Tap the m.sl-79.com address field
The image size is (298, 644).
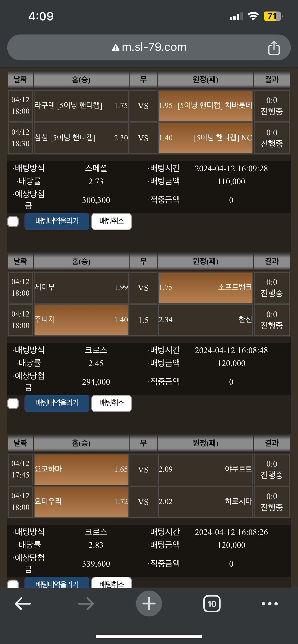(x=149, y=47)
